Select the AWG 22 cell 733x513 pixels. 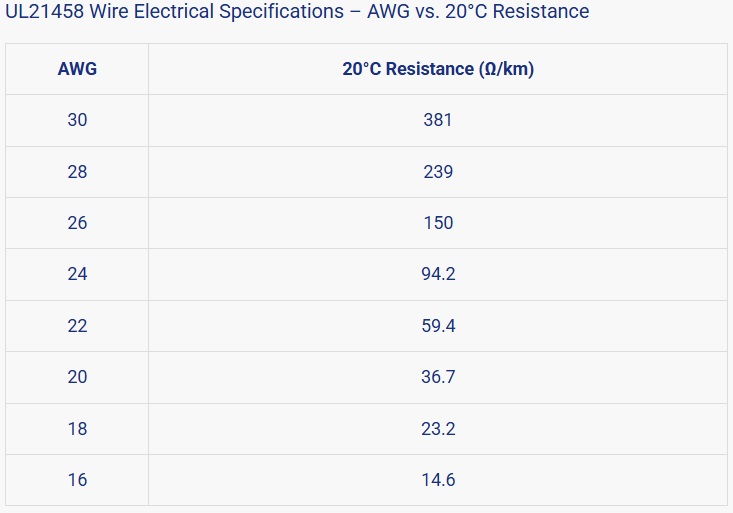pyautogui.click(x=77, y=326)
